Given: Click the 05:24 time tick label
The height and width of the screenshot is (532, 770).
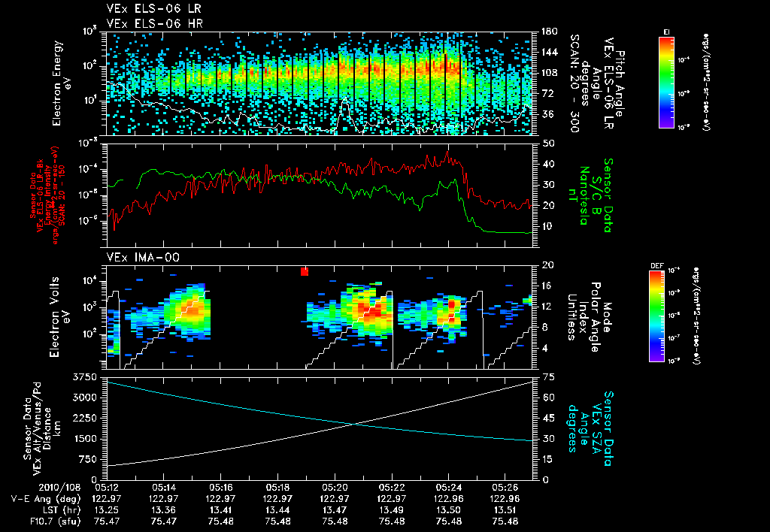Looking at the screenshot, I should pos(449,488).
